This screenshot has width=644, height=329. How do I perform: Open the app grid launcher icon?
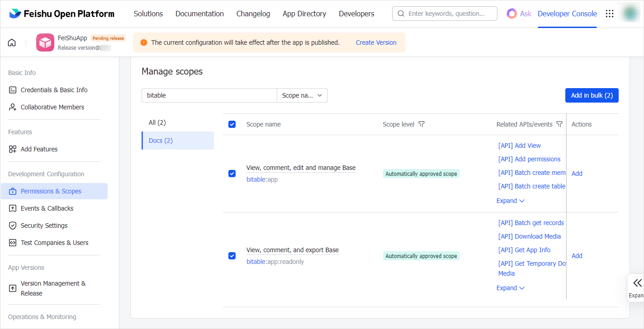coord(610,14)
